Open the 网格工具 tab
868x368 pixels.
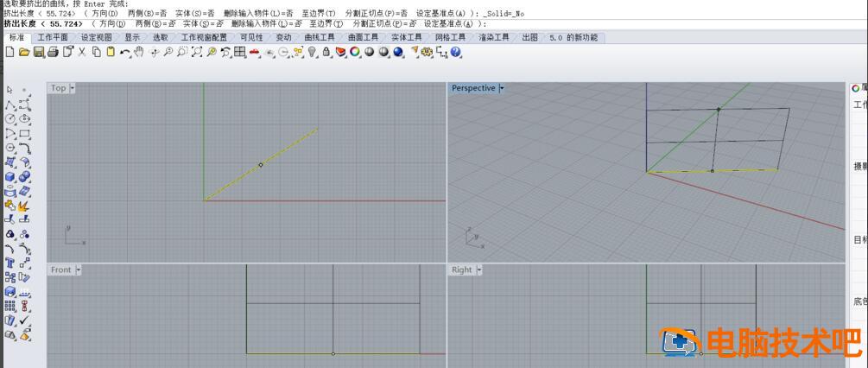450,38
